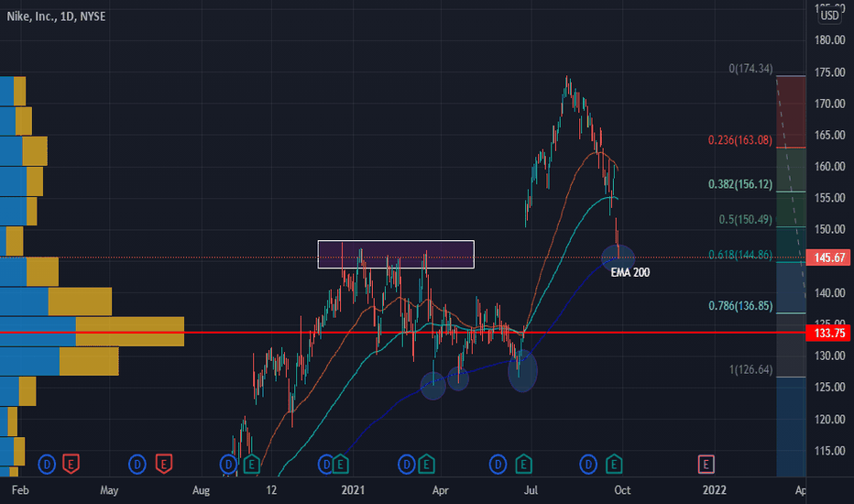Click the Feb label on time axis
Image resolution: width=854 pixels, height=504 pixels.
[20, 490]
